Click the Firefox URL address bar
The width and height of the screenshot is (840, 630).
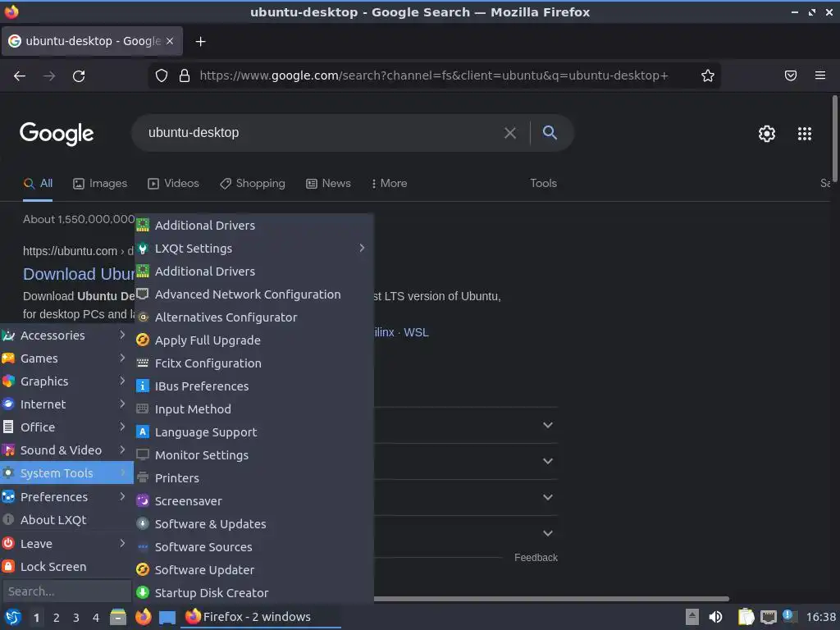(x=434, y=75)
